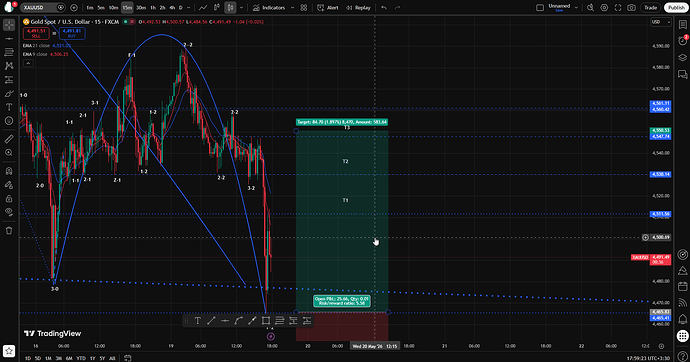Select the ruler measure tool
The image size is (690, 362).
coord(9,139)
